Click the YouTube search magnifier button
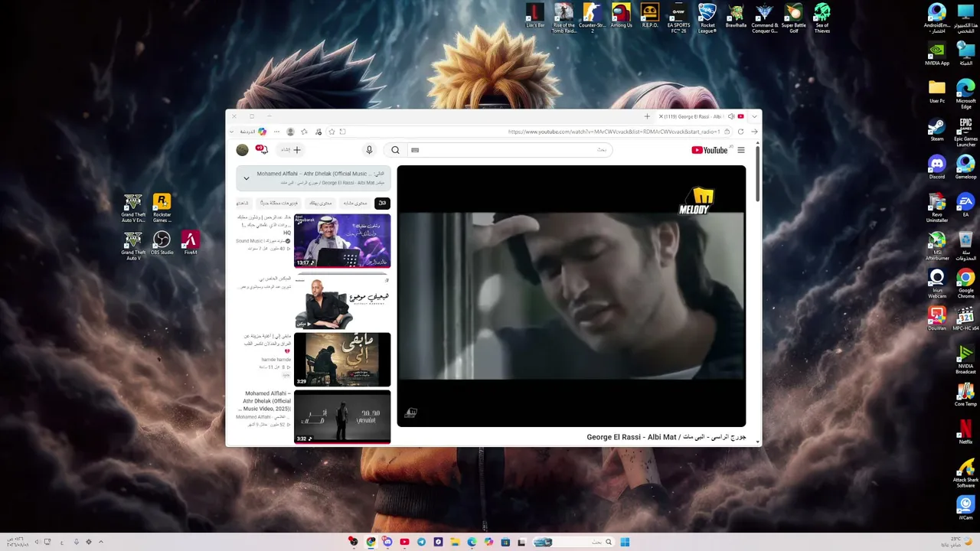The height and width of the screenshot is (551, 980). click(x=395, y=150)
